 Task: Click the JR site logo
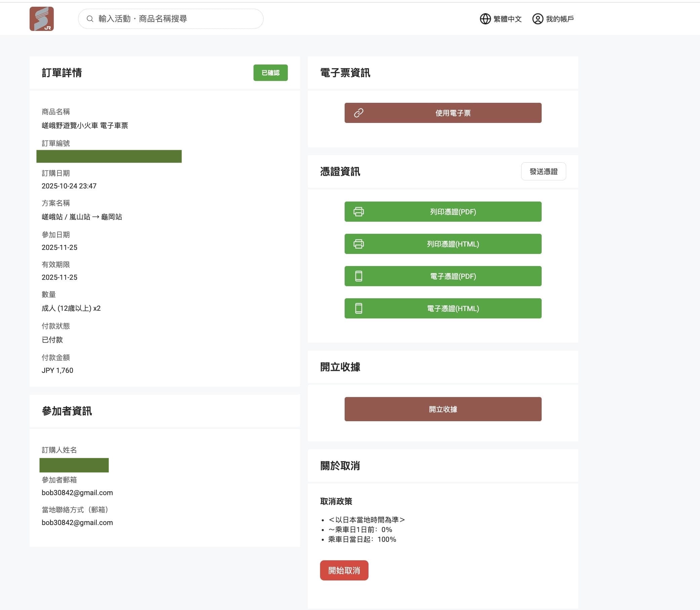[42, 19]
